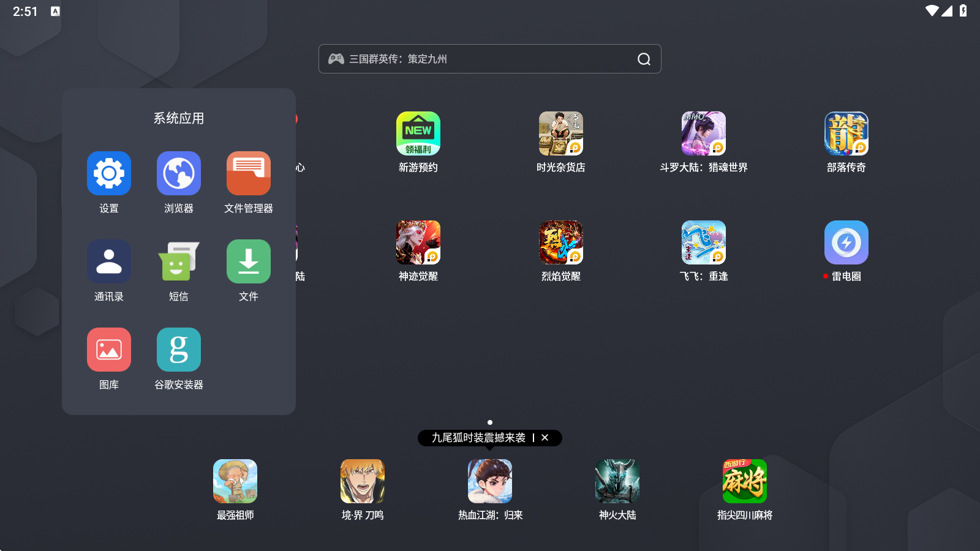Open the 通讯录 contacts app
Image resolution: width=980 pixels, height=551 pixels.
(x=109, y=261)
